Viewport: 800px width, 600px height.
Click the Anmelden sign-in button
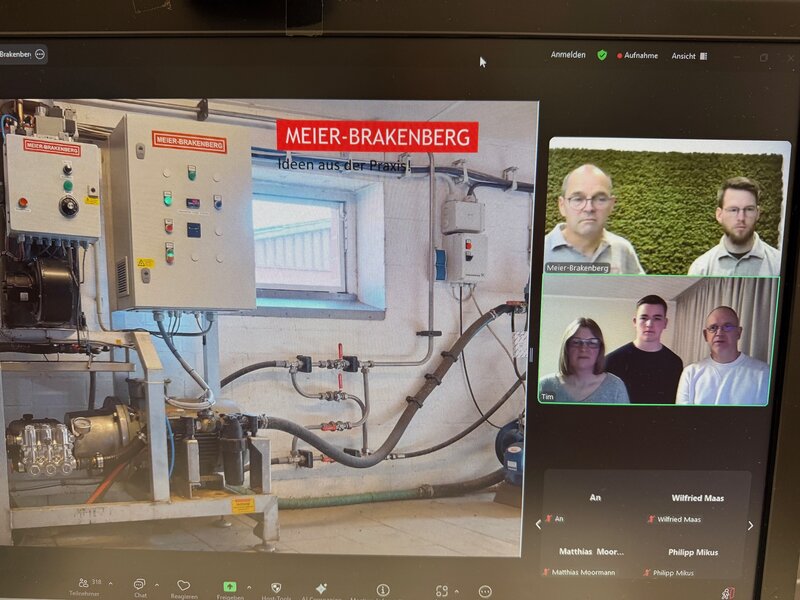pyautogui.click(x=568, y=55)
